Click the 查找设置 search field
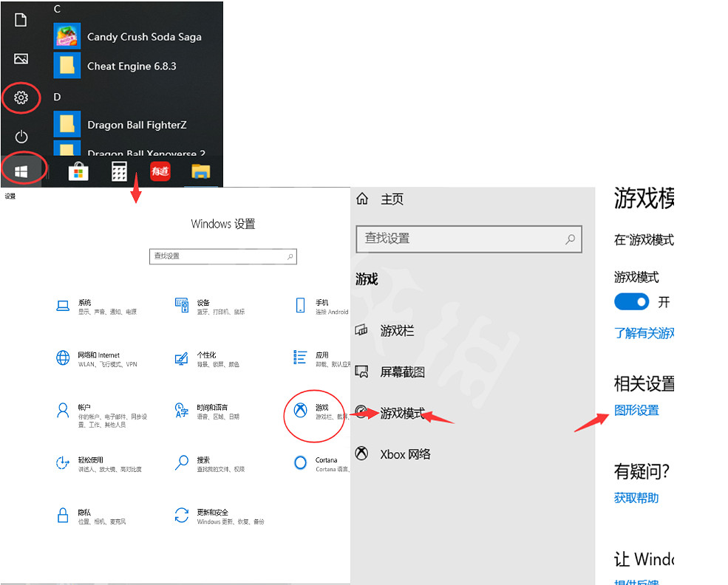Viewport: 728px width, 585px height. coord(469,239)
